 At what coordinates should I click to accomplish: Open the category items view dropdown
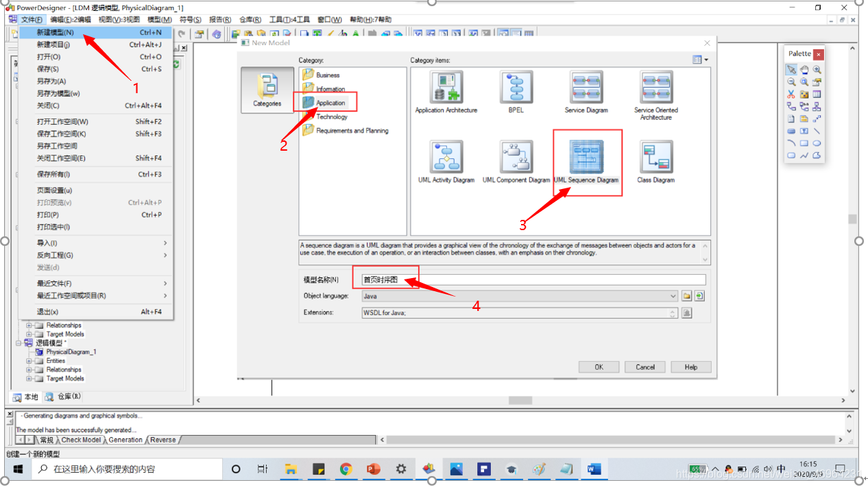tap(700, 60)
